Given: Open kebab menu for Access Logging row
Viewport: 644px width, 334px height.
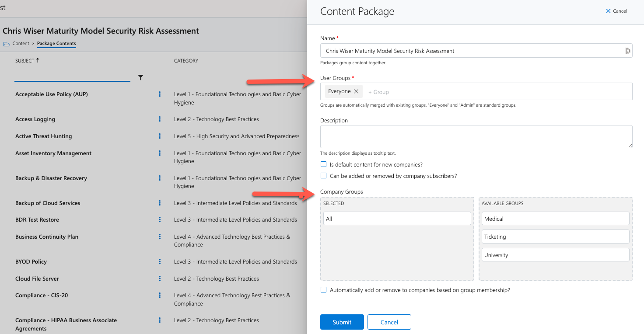Looking at the screenshot, I should [x=160, y=119].
